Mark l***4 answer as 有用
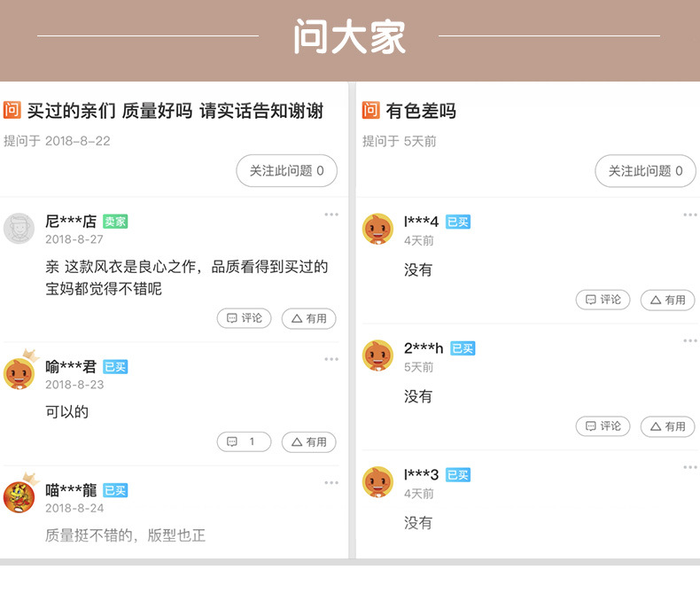The image size is (700, 601). [x=667, y=300]
